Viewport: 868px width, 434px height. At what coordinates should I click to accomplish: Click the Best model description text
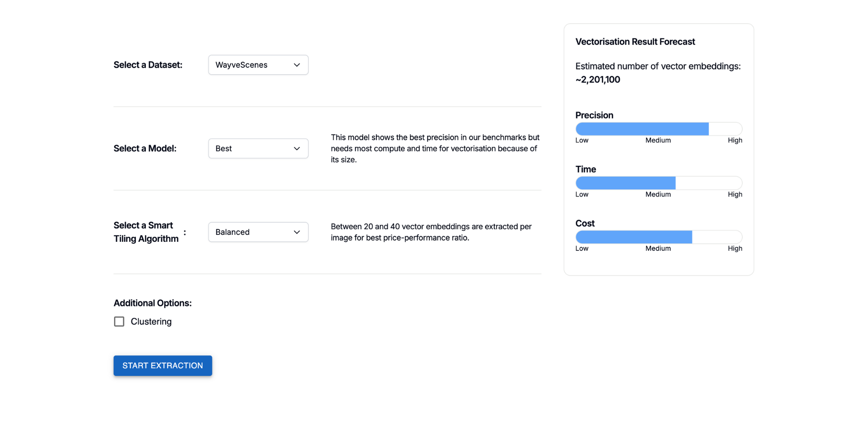click(435, 149)
